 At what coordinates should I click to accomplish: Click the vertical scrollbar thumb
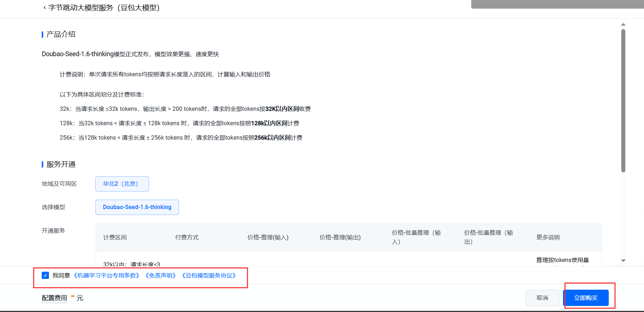[x=623, y=101]
